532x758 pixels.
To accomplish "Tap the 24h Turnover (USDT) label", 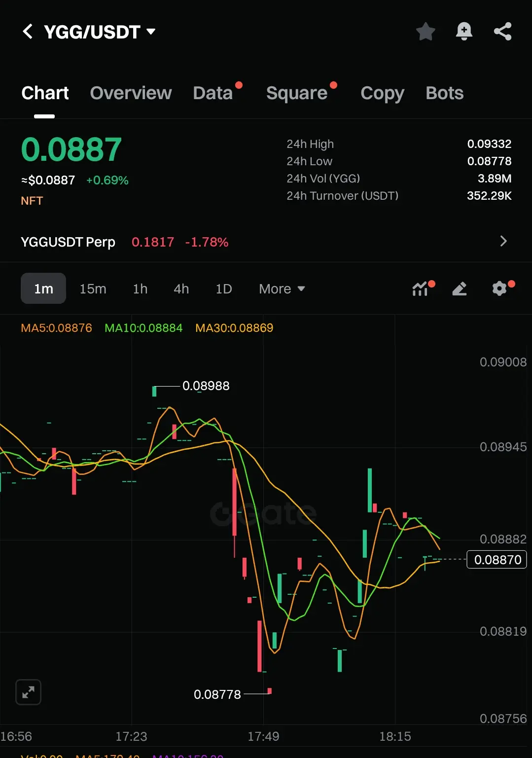I will click(x=342, y=196).
